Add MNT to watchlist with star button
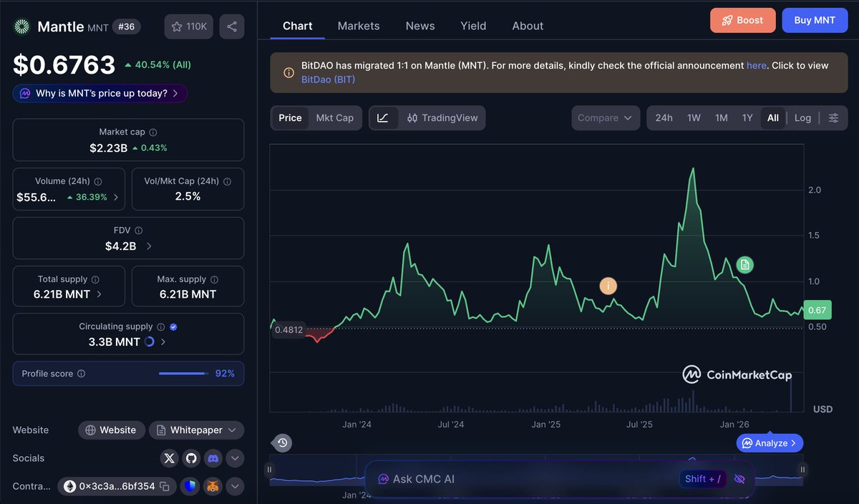The image size is (859, 504). pyautogui.click(x=189, y=26)
